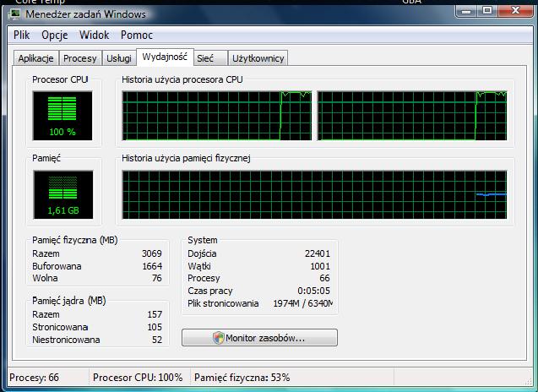Viewport: 538px width, 392px height.
Task: Click the Pamięć fizyczna (MB) group label
Action: 75,240
